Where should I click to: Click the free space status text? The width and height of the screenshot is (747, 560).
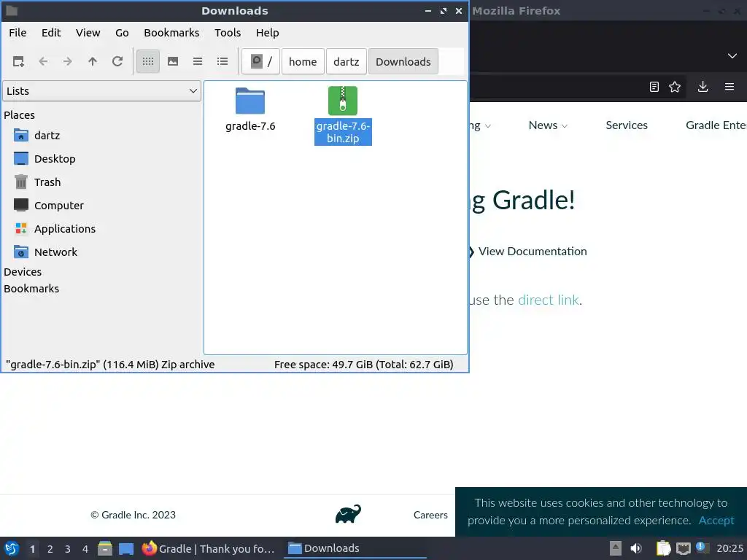pyautogui.click(x=363, y=365)
